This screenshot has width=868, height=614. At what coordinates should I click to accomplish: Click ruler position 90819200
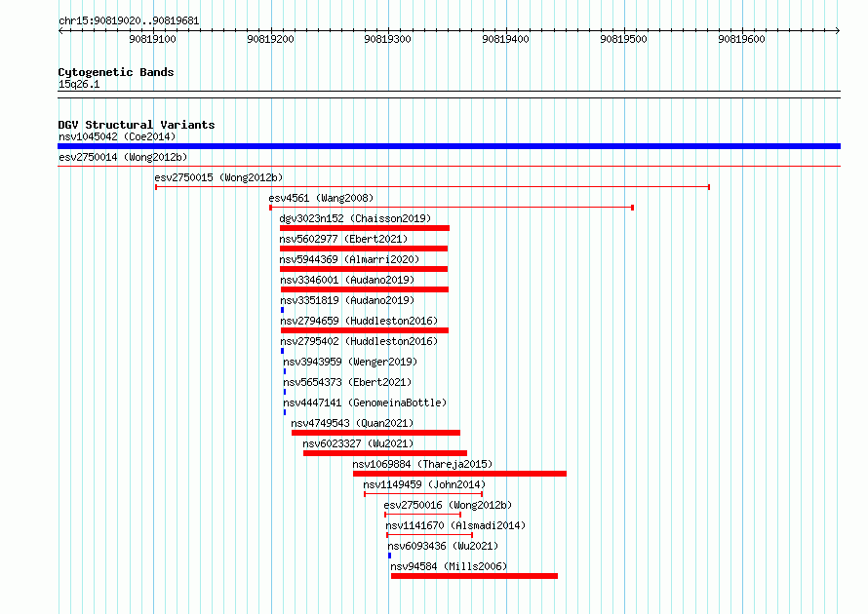click(271, 39)
